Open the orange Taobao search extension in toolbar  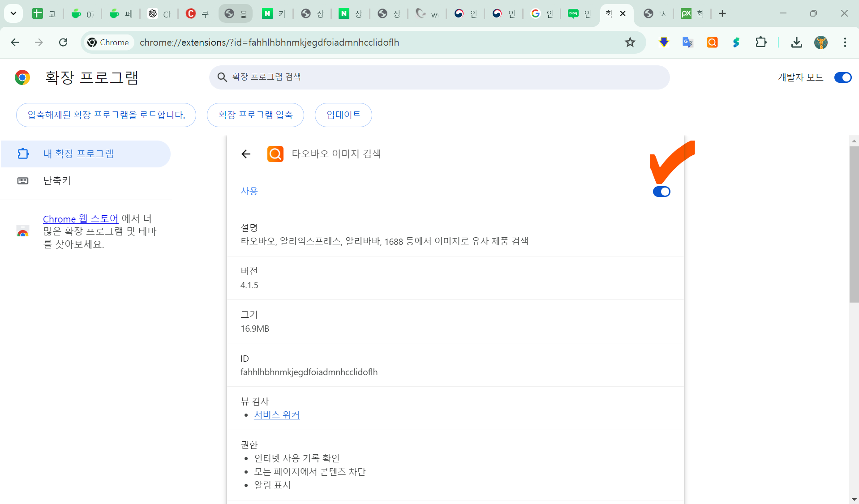pyautogui.click(x=712, y=43)
